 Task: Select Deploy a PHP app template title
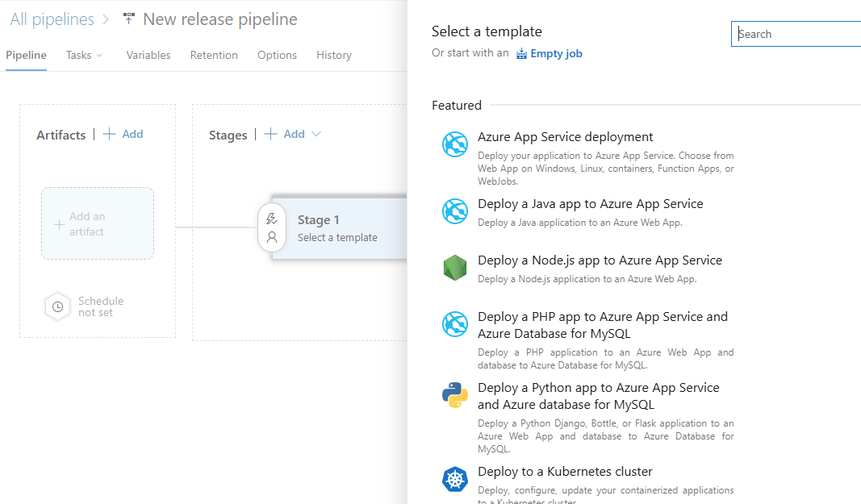pos(602,325)
